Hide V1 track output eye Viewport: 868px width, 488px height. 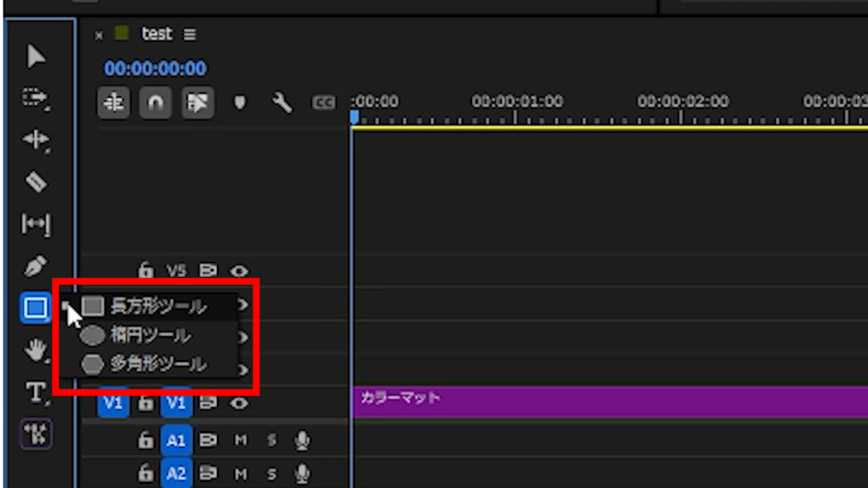coord(239,403)
